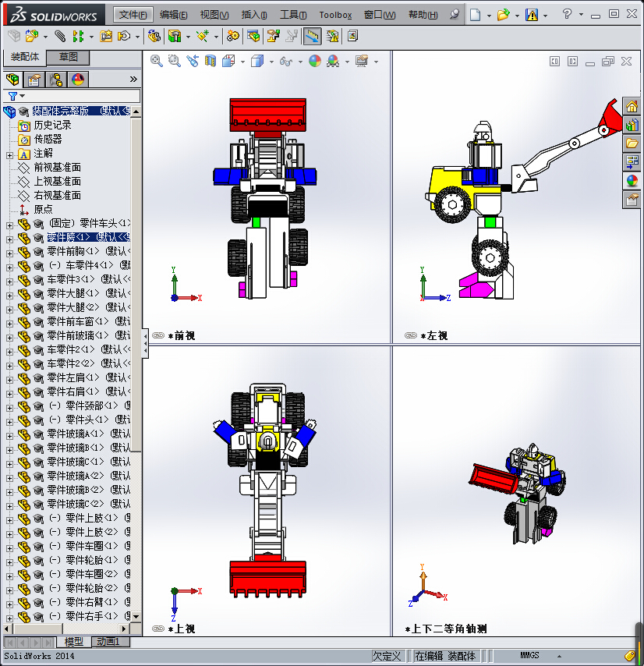644x666 pixels.
Task: Open the PropertyManager tab icon
Action: [x=34, y=80]
